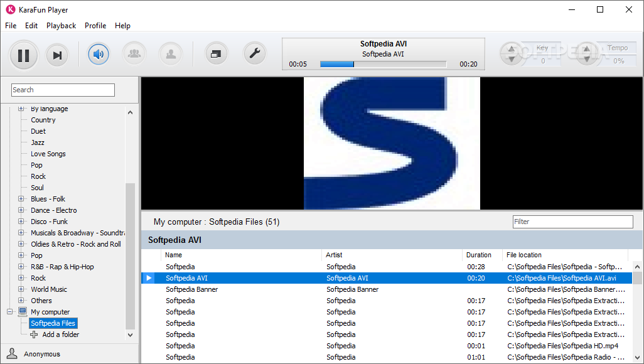Expand the By language category
This screenshot has width=644, height=364.
[x=21, y=109]
